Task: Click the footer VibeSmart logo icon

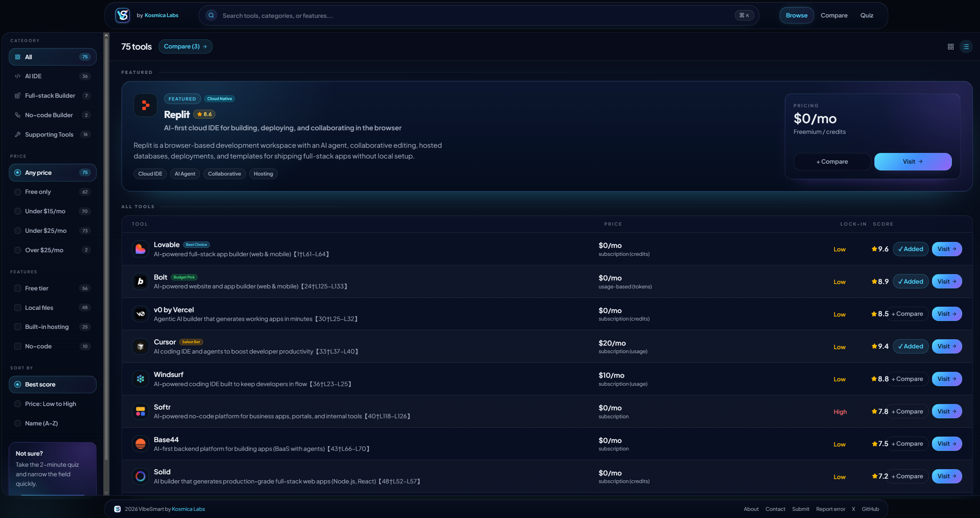Action: pos(117,509)
